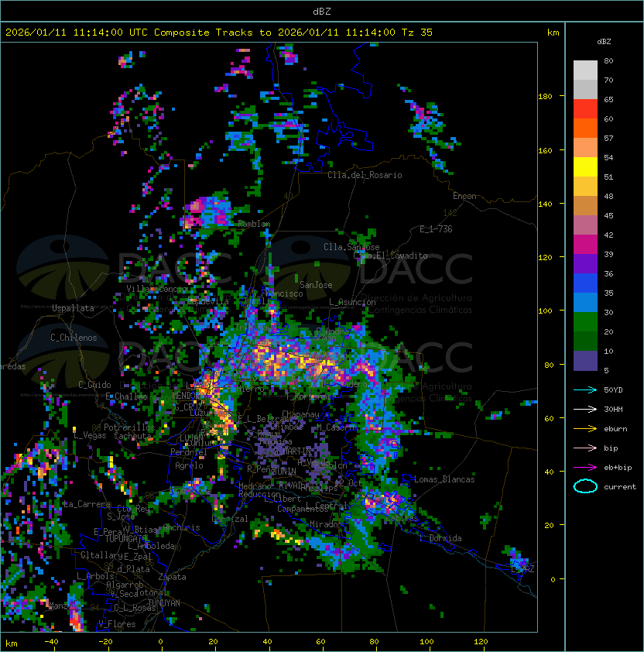Click the Composite Tracks timestamp header line
This screenshot has width=644, height=652.
coord(219,32)
